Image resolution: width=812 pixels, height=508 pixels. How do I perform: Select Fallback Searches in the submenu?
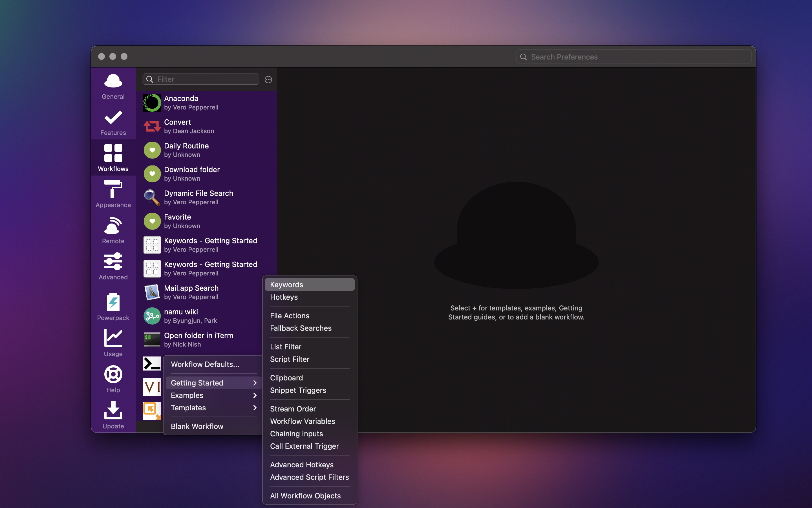coord(310,328)
